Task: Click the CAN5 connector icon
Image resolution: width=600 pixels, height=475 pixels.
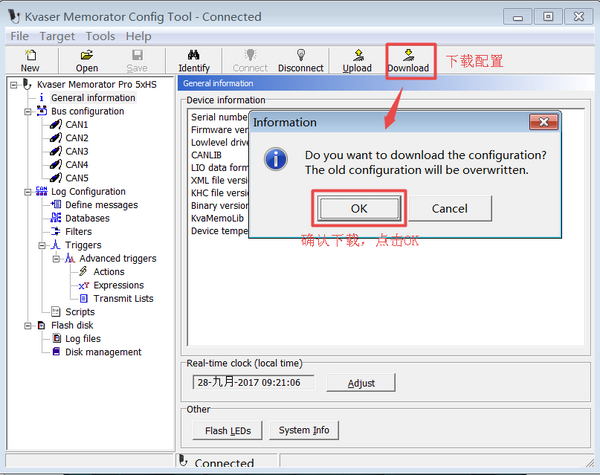Action: click(56, 178)
